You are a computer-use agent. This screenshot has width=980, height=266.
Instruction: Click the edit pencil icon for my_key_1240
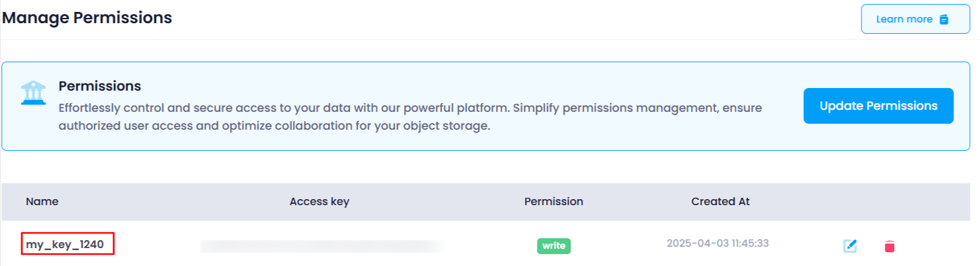point(850,246)
